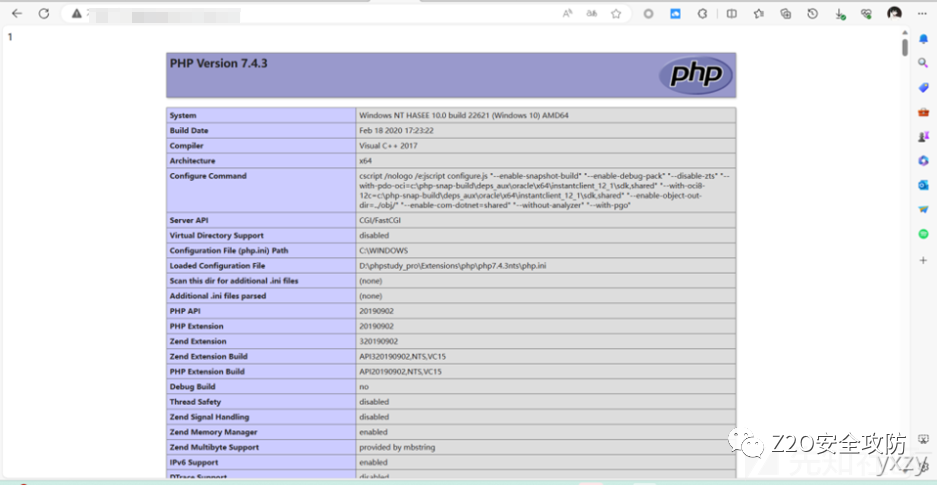
Task: Click the 'Feb 18 2020 17:23:22' build date
Action: [x=396, y=130]
